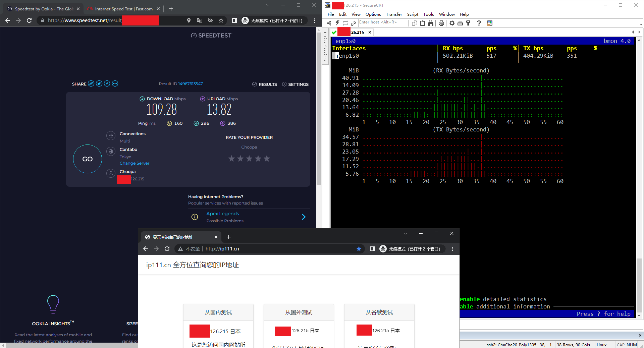
Task: Click the Quick Connect lightning icon
Action: pos(337,23)
